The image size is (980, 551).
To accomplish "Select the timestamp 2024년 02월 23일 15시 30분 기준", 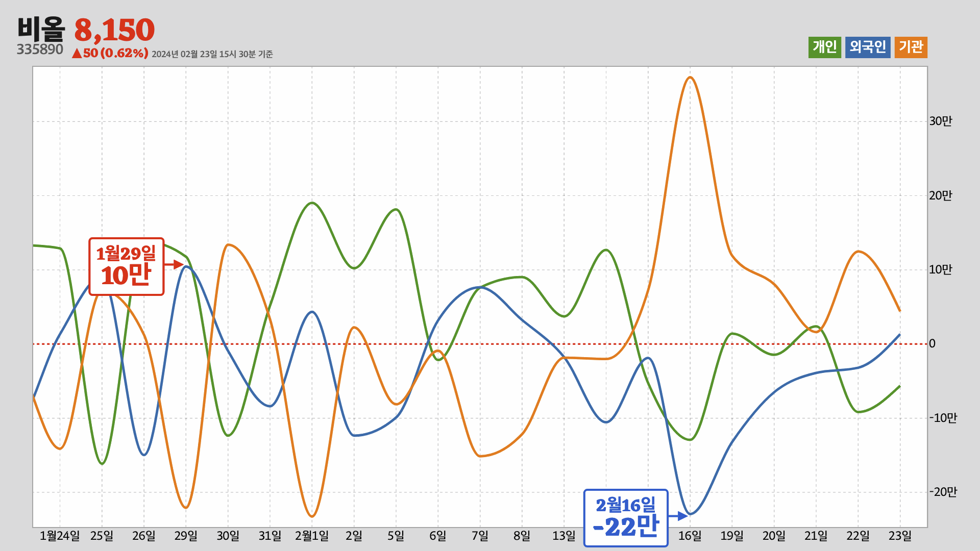I will (x=212, y=54).
